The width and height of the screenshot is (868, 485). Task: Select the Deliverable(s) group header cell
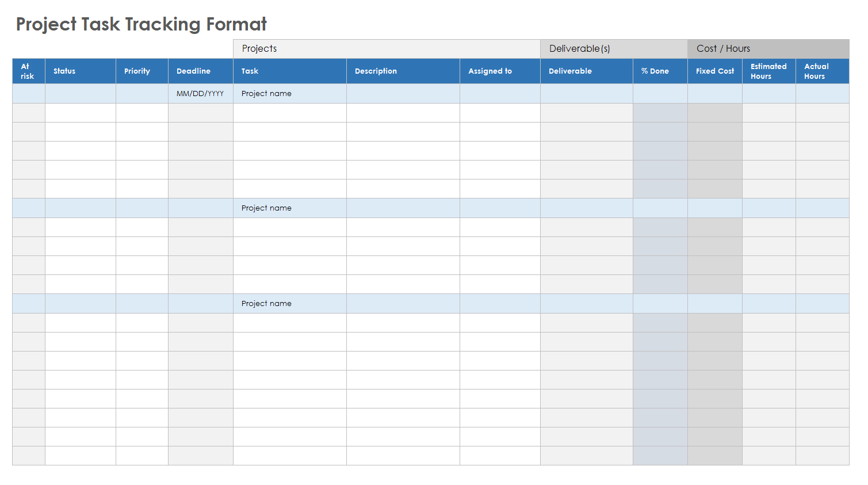[613, 49]
